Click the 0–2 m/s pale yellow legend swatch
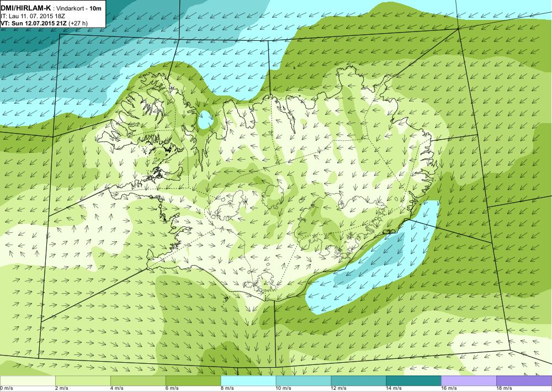This screenshot has width=552, height=392. tap(28, 381)
